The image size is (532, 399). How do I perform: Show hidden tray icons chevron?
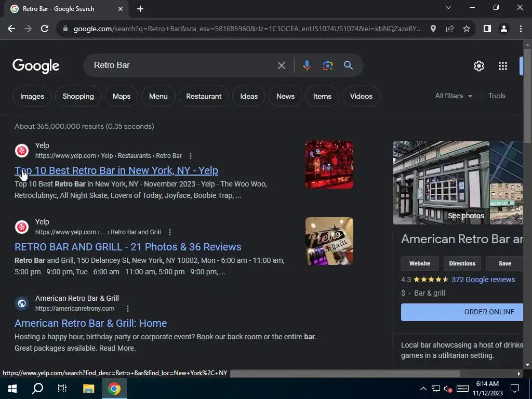tap(423, 389)
